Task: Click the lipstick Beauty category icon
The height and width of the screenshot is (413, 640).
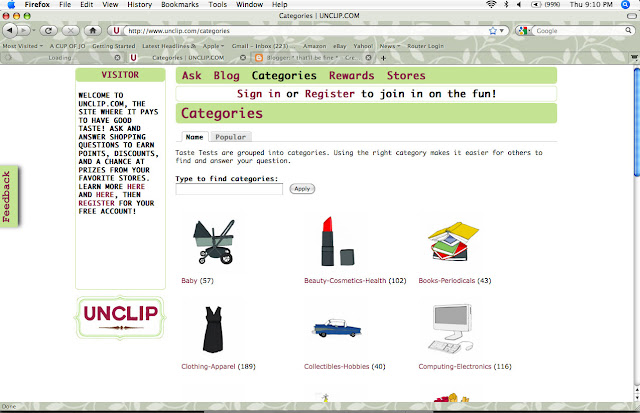Action: 337,241
